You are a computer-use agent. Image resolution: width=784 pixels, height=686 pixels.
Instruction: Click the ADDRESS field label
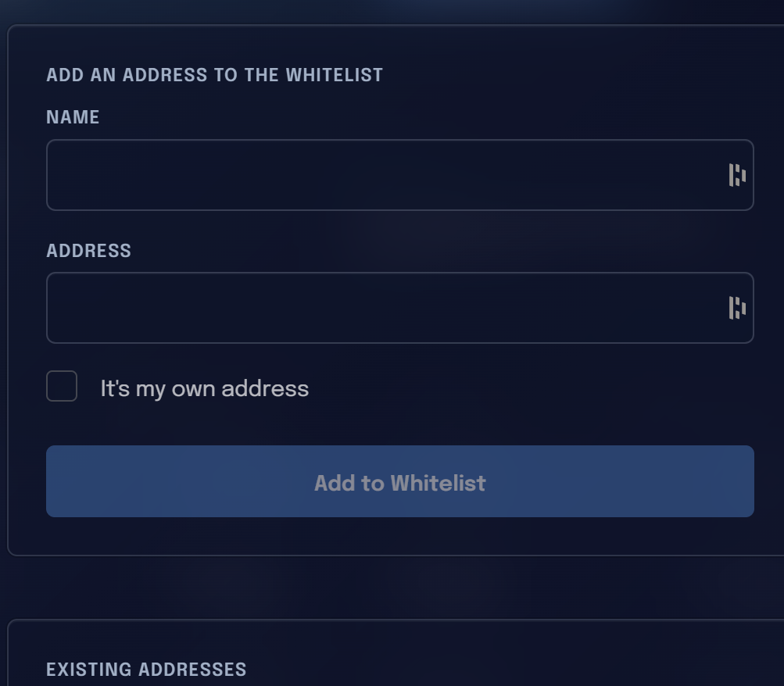[88, 250]
